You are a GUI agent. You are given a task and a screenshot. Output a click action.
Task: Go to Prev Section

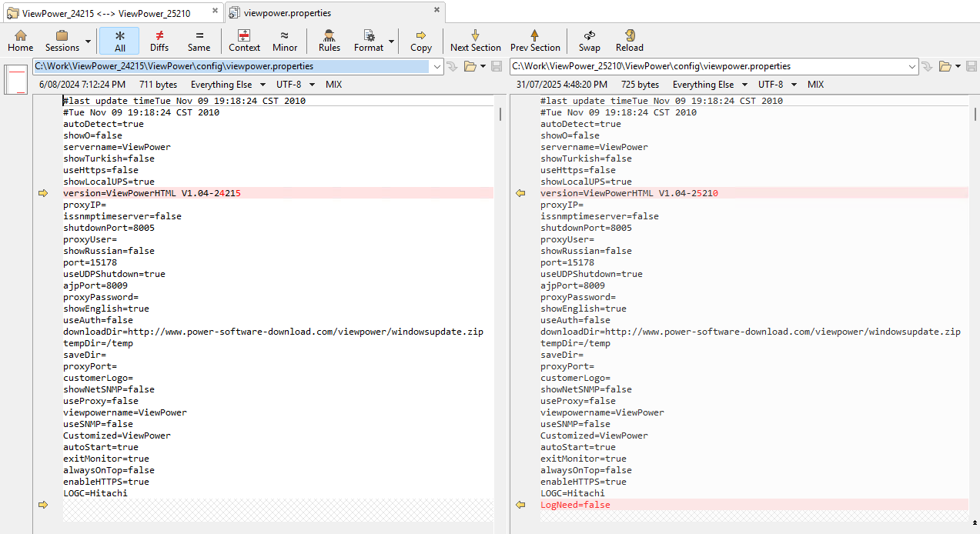[x=535, y=41]
